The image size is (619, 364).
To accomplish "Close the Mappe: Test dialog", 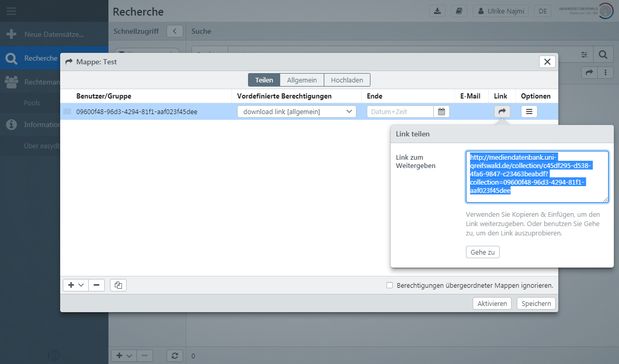I will 547,62.
